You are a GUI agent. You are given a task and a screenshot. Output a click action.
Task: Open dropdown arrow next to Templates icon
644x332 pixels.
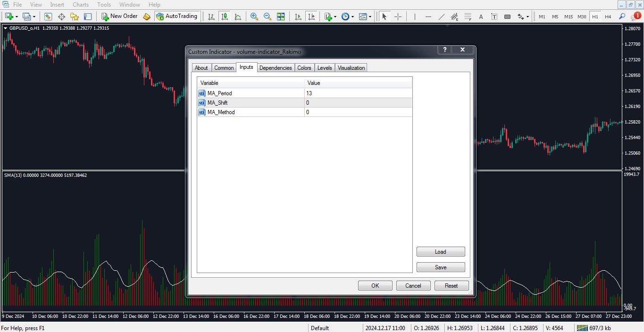[370, 17]
